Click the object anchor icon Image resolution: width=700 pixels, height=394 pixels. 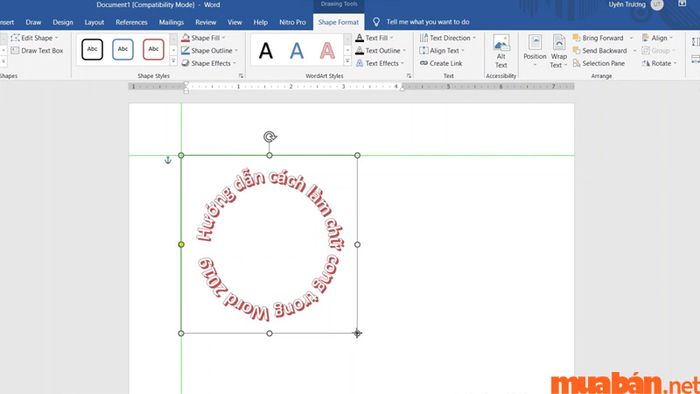tap(168, 160)
